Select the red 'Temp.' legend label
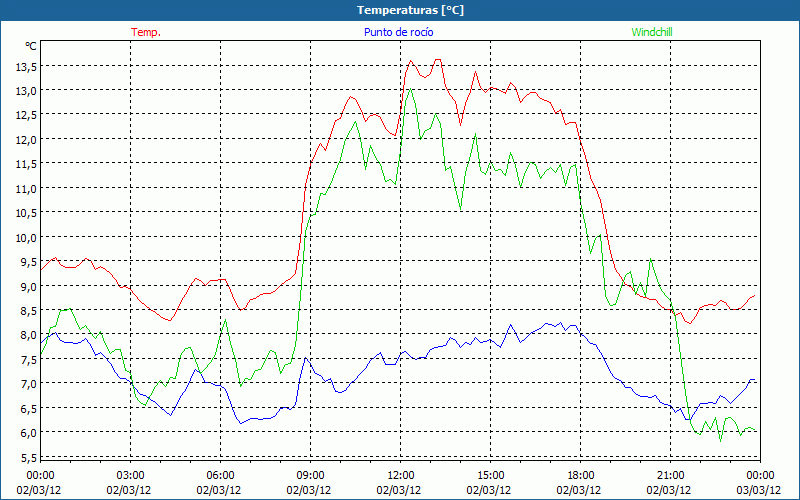The width and height of the screenshot is (800, 500). (x=146, y=32)
